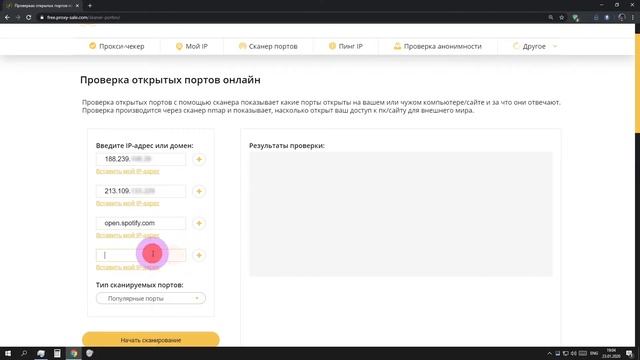Screen dimensions: 640x360
Task: Bookmark this page with the star icon
Action: tap(562, 18)
